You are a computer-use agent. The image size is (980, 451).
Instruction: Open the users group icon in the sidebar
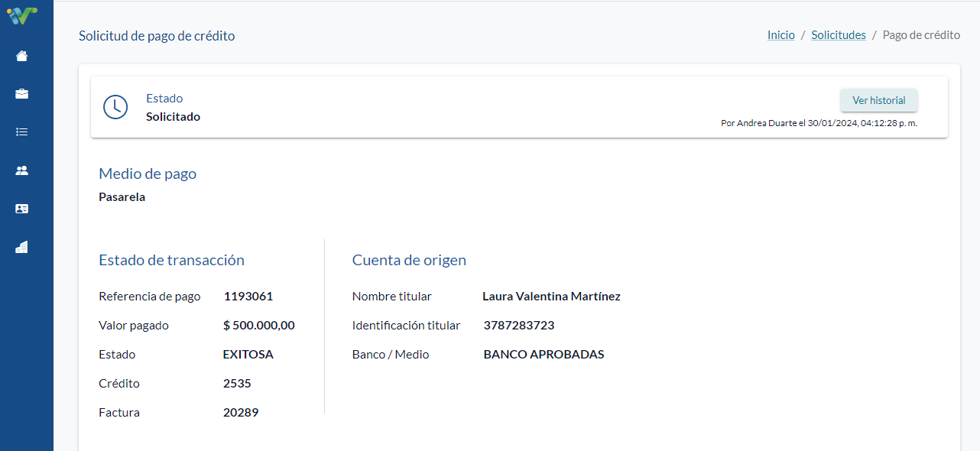coord(21,170)
